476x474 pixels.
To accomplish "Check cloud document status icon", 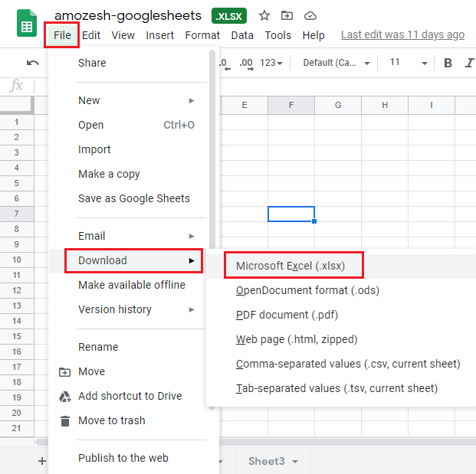I will 310,15.
